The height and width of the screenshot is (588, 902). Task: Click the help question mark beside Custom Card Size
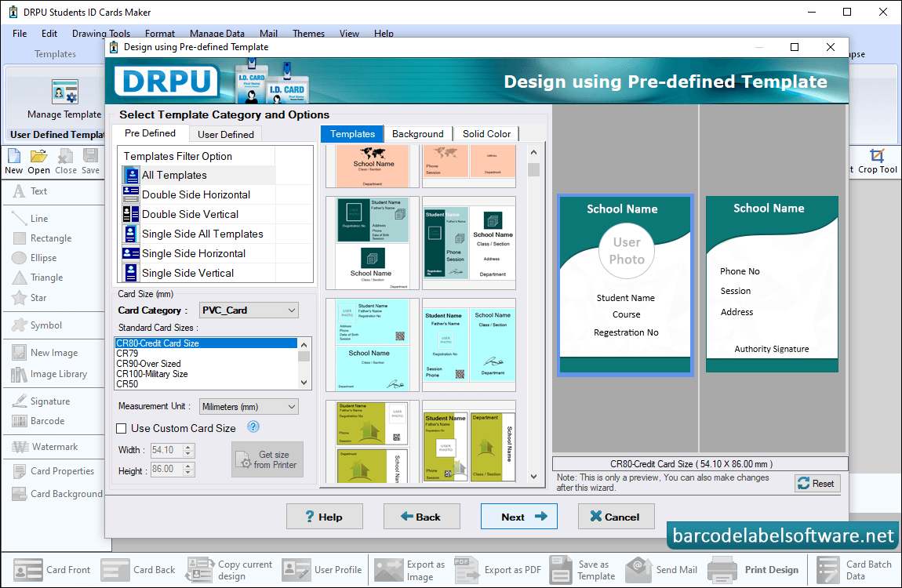[253, 427]
